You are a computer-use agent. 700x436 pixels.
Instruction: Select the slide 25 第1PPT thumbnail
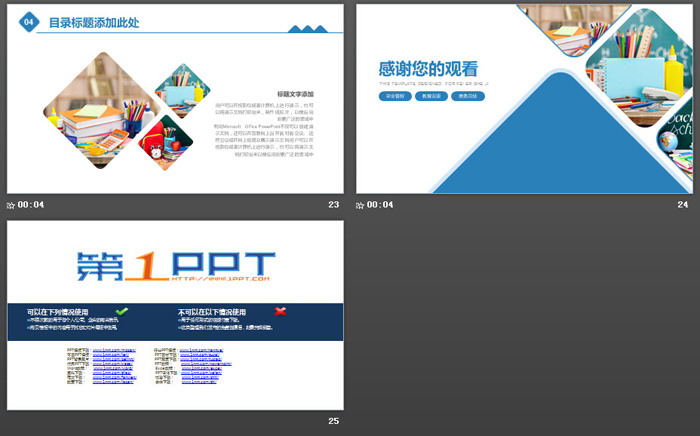175,315
